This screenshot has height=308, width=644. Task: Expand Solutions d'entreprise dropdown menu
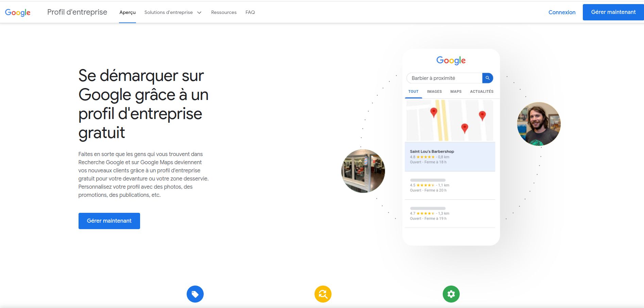pos(173,12)
